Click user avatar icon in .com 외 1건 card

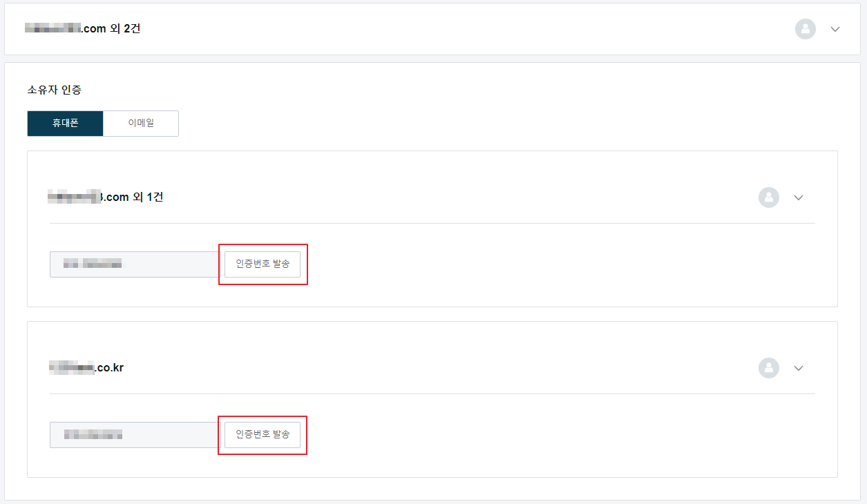tap(769, 197)
